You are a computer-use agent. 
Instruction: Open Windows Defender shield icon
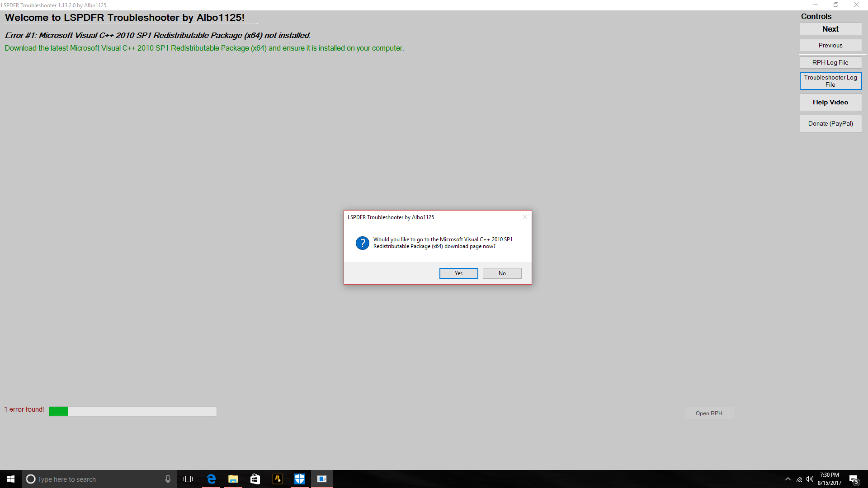click(x=300, y=479)
